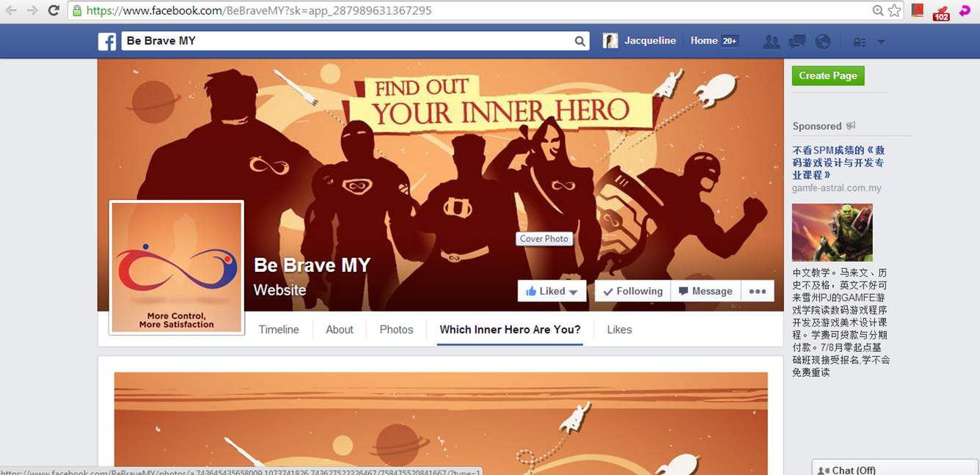Reload the page with the refresh icon

pos(54,11)
